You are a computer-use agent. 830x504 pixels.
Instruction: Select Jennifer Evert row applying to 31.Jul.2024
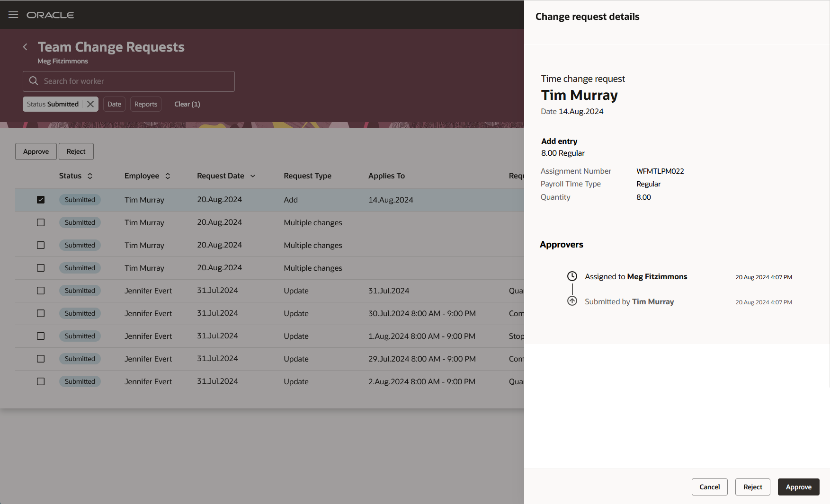[x=41, y=291]
